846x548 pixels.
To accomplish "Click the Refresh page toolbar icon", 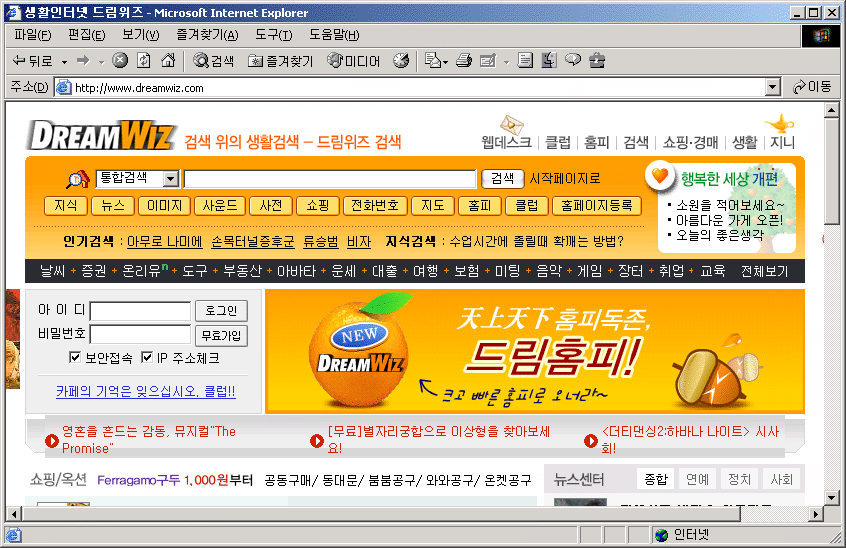I will pos(144,60).
